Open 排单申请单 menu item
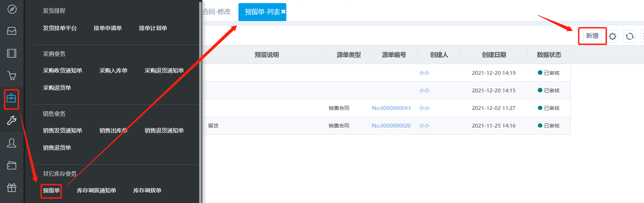 [108, 28]
